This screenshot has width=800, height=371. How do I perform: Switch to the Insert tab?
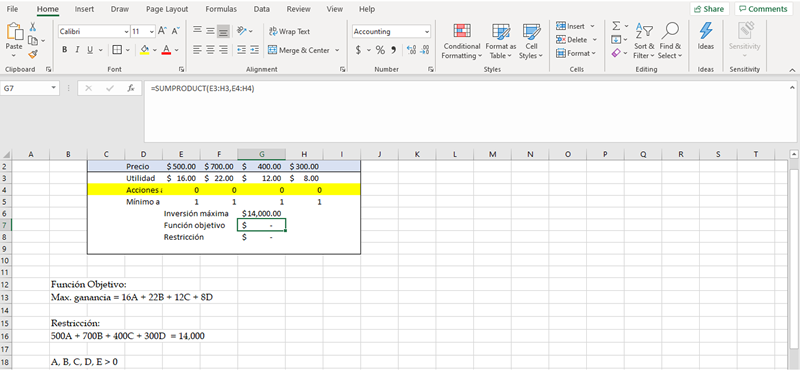pyautogui.click(x=84, y=9)
